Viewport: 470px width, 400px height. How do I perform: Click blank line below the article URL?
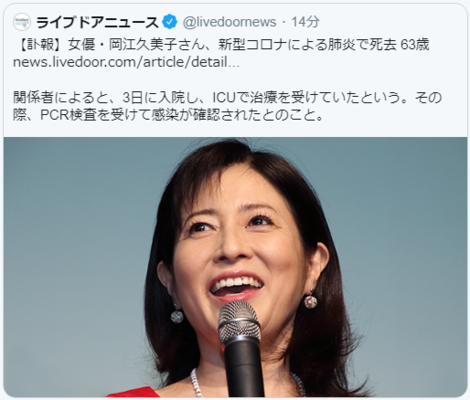(x=233, y=80)
